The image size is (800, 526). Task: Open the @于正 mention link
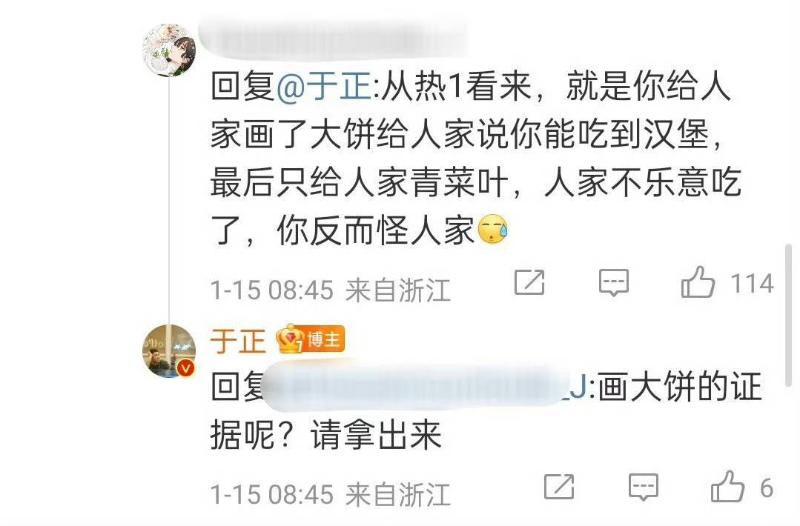[x=324, y=87]
